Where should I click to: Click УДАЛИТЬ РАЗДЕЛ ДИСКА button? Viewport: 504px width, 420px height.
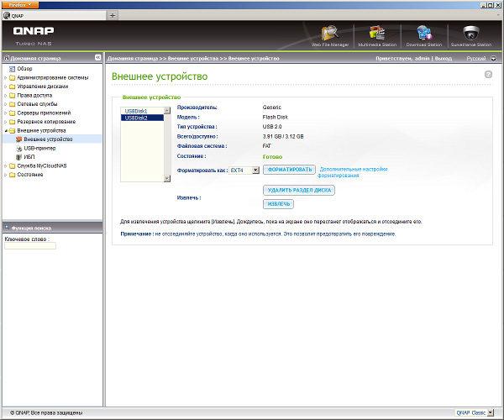click(299, 190)
